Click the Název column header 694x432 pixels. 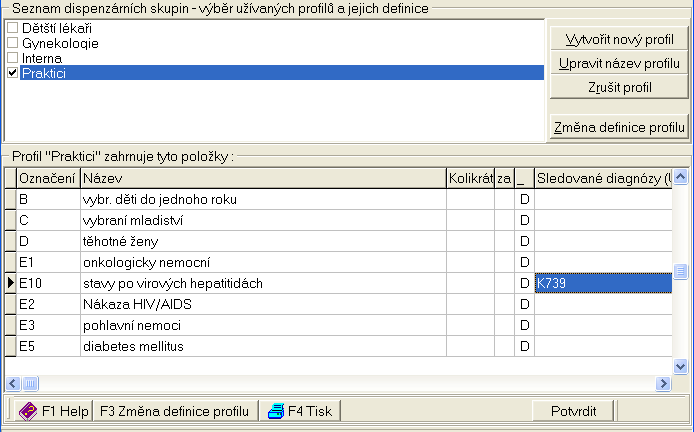click(262, 178)
